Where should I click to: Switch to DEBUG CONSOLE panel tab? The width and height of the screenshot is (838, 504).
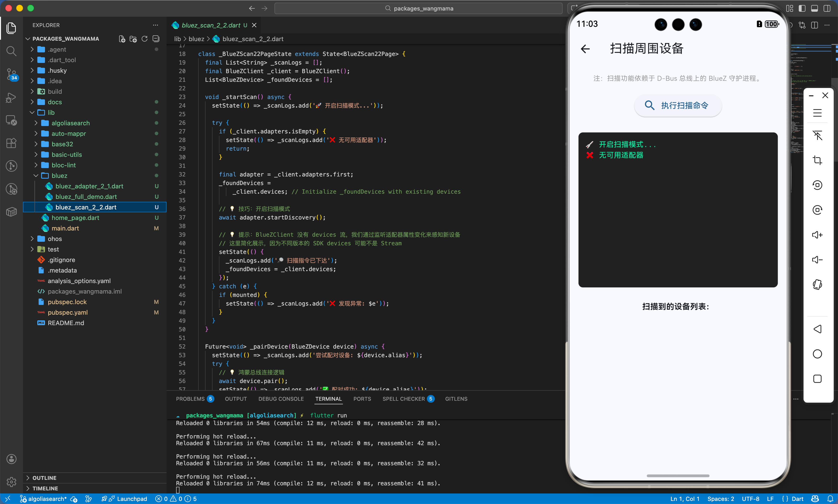(281, 399)
